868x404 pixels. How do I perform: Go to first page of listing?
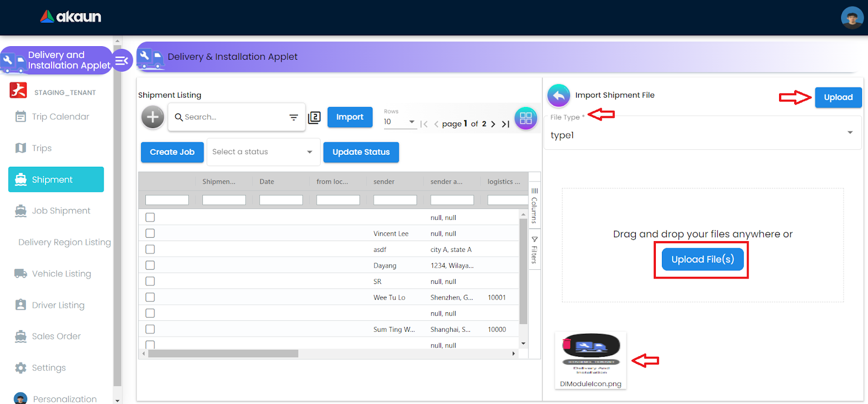pos(424,124)
